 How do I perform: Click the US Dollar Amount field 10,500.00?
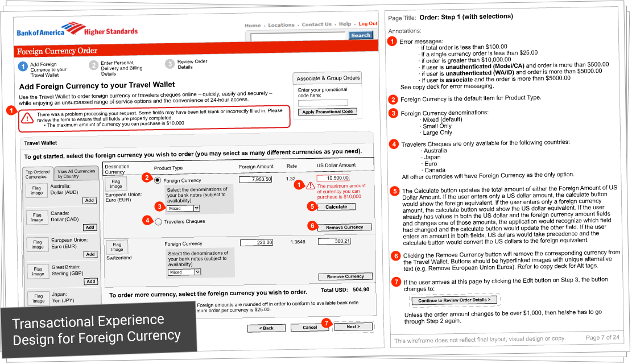click(333, 178)
